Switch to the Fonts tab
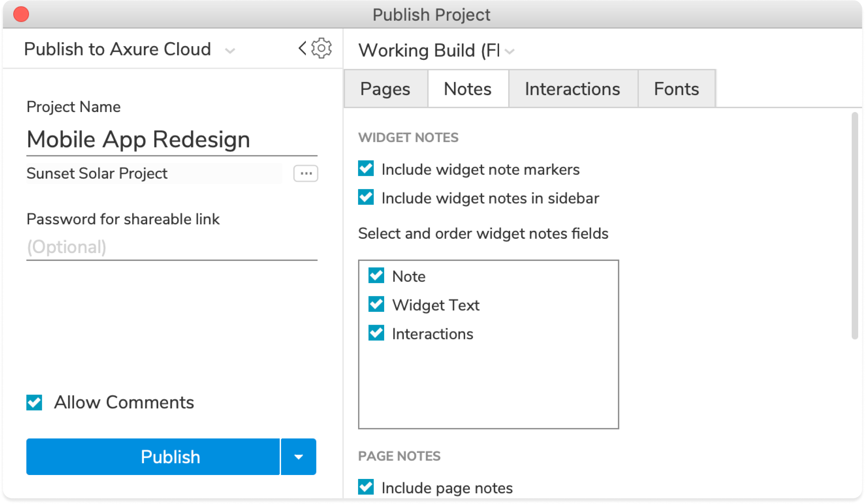Screen dimensions: 865x504 [x=676, y=89]
